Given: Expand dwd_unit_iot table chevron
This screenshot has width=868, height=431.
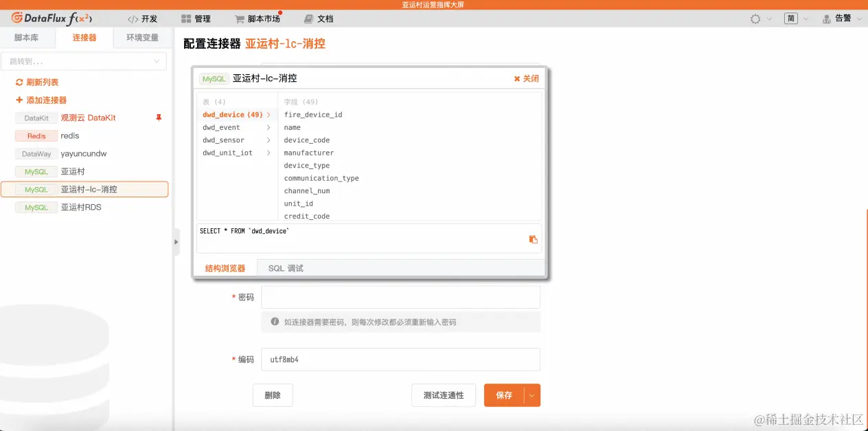Looking at the screenshot, I should (269, 153).
